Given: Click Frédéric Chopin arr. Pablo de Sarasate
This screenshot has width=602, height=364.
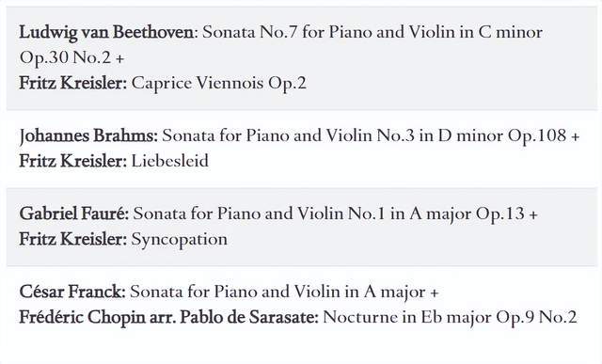Looking at the screenshot, I should [169, 318].
